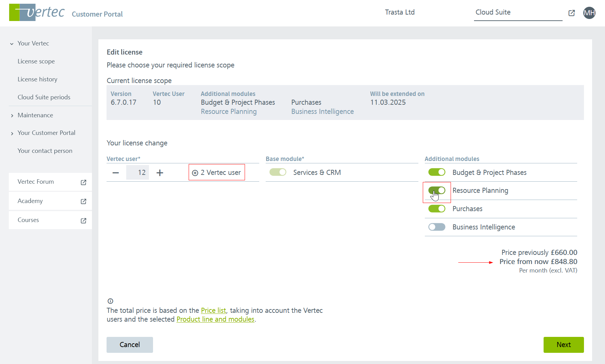Click the plus icon to increase Vertec users
This screenshot has height=364, width=605.
point(160,173)
